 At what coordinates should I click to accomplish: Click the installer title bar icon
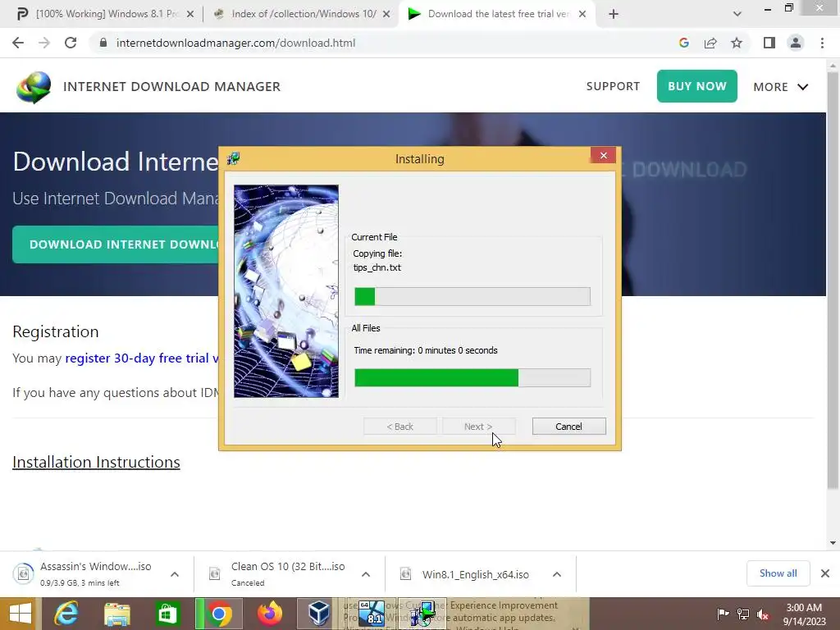coord(233,158)
